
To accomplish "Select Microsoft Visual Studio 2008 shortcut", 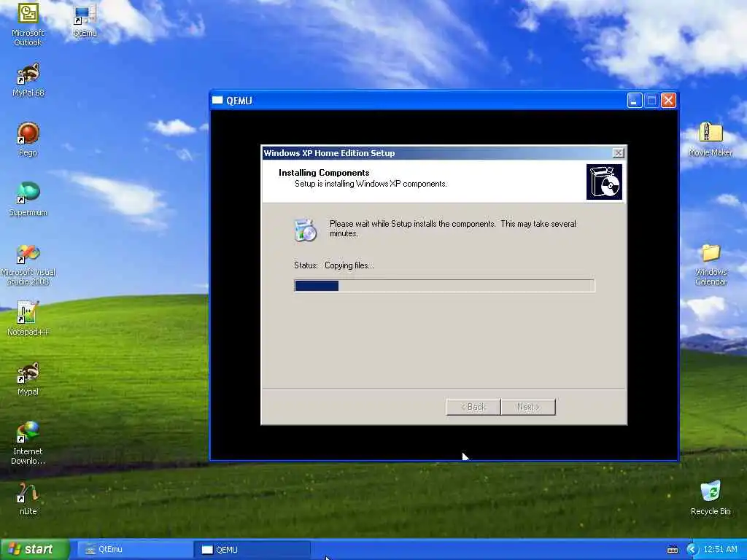I will pos(28,265).
